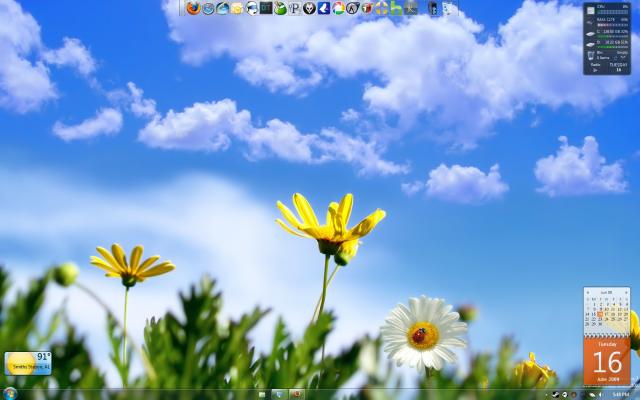Open the document icon at dock's right end
Image resolution: width=640 pixels, height=400 pixels.
[449, 8]
